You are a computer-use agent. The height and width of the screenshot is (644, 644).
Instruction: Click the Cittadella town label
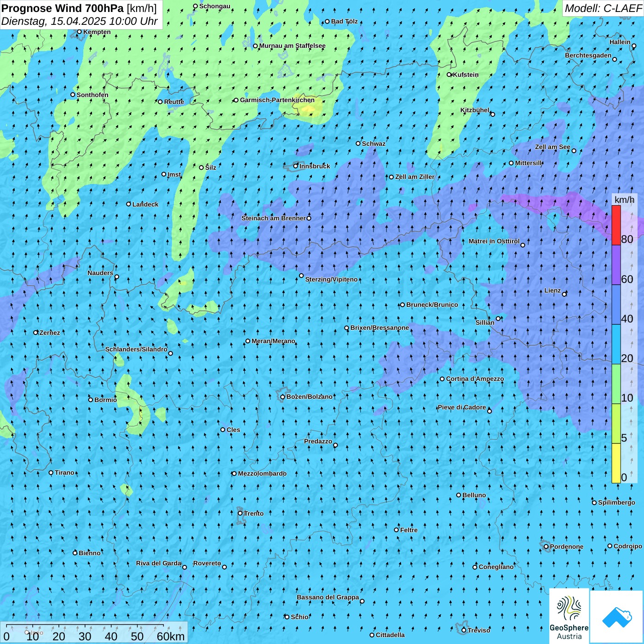(390, 635)
